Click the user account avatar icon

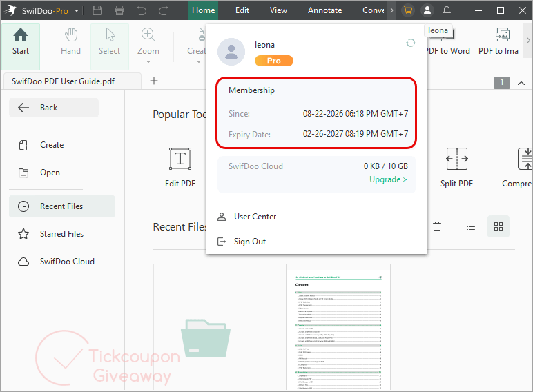(427, 10)
